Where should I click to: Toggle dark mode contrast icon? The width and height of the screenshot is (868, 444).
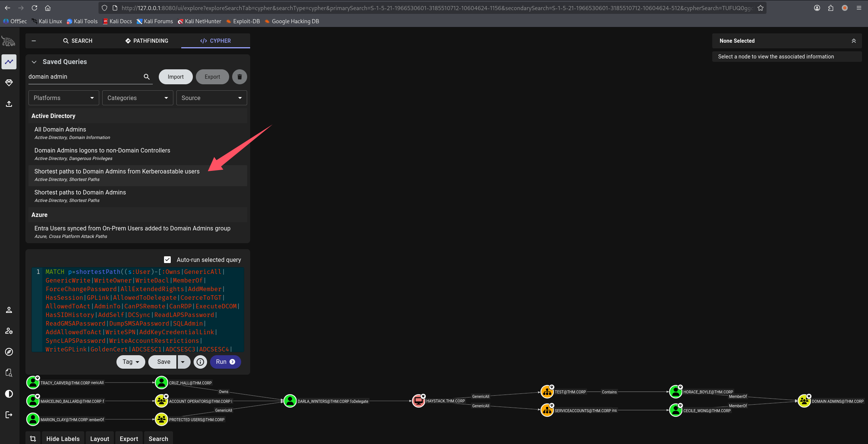click(x=9, y=394)
